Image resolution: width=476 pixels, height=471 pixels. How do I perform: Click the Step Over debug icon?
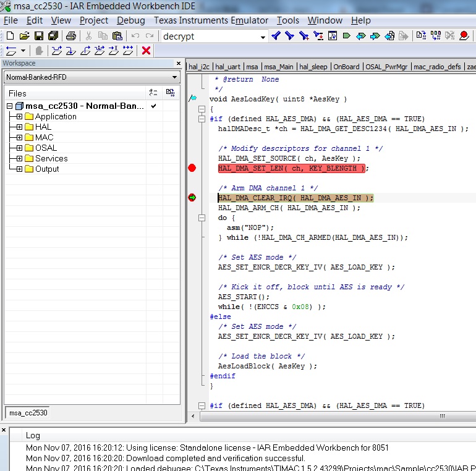tap(57, 50)
